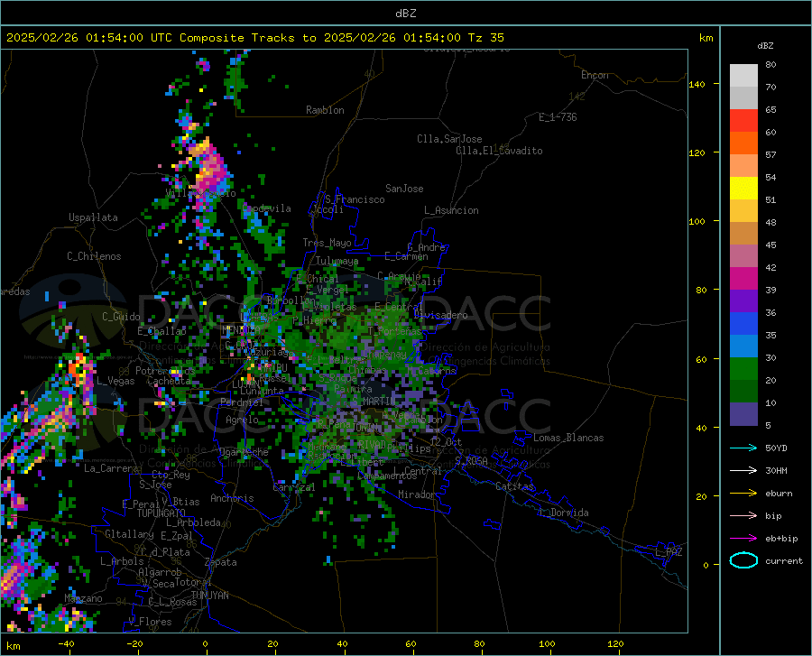Click the 'Capdevila' map label
812x656 pixels.
click(267, 208)
